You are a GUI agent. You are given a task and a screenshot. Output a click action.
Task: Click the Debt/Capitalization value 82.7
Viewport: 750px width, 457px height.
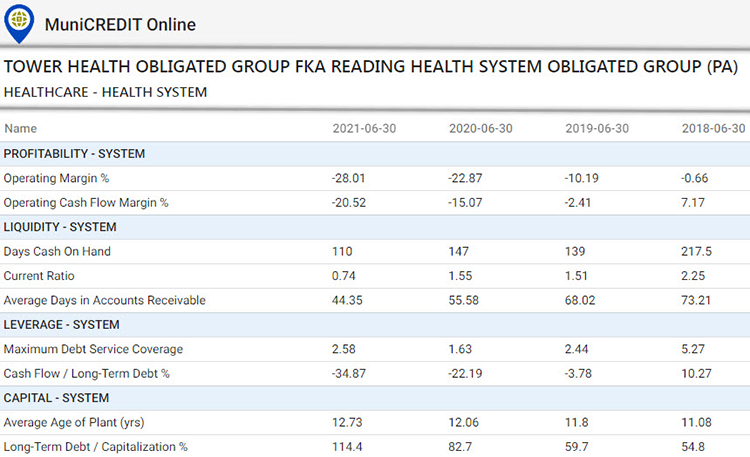[460, 446]
